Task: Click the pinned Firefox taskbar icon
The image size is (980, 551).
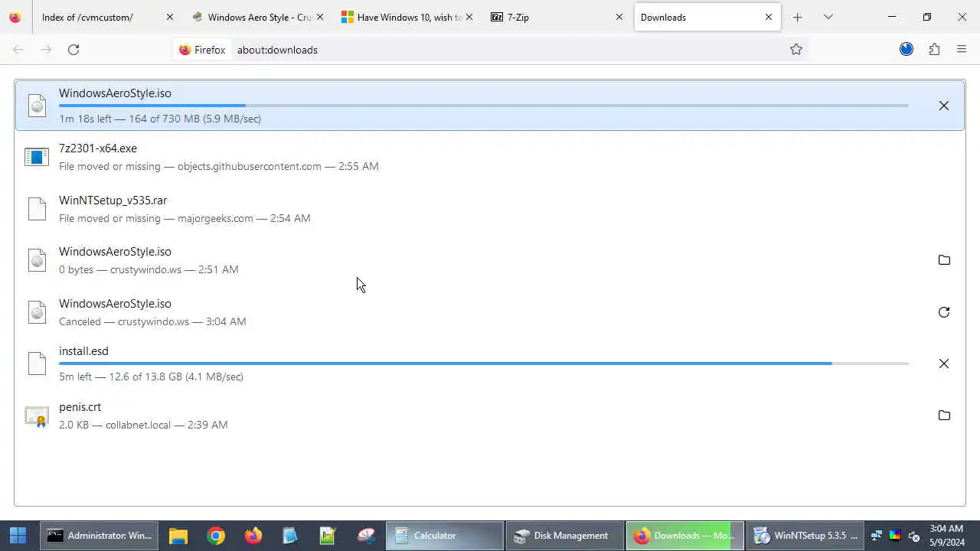Action: [x=253, y=536]
